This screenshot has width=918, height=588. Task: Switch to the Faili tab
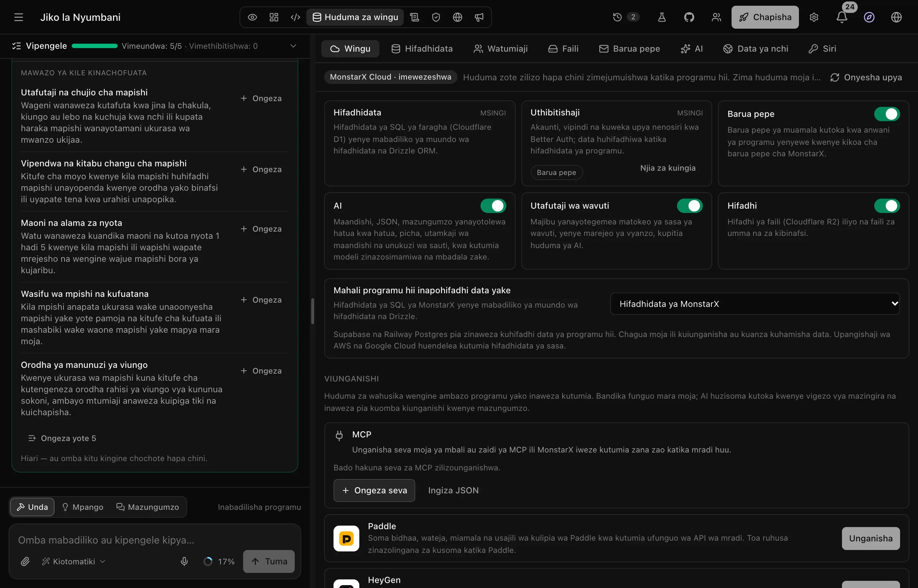[x=564, y=48]
